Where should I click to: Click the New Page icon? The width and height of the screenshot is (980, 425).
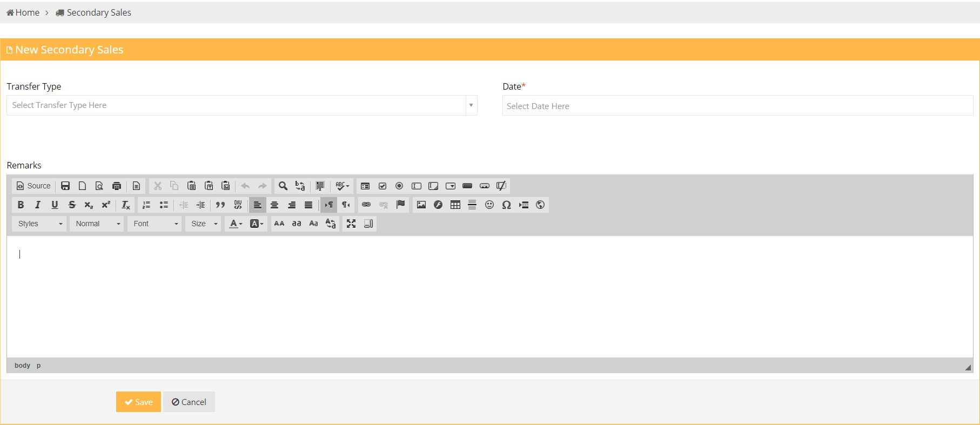click(x=82, y=186)
